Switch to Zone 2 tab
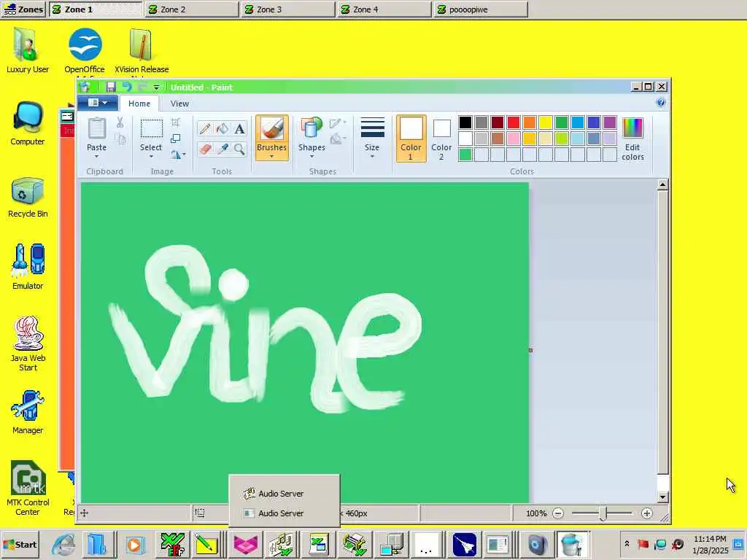Screen dimensions: 747x560 [x=192, y=9]
